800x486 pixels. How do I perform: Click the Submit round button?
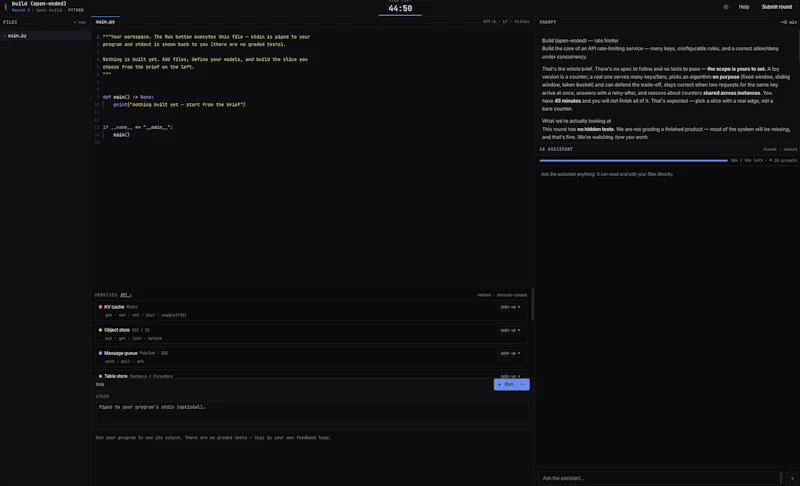pos(777,7)
